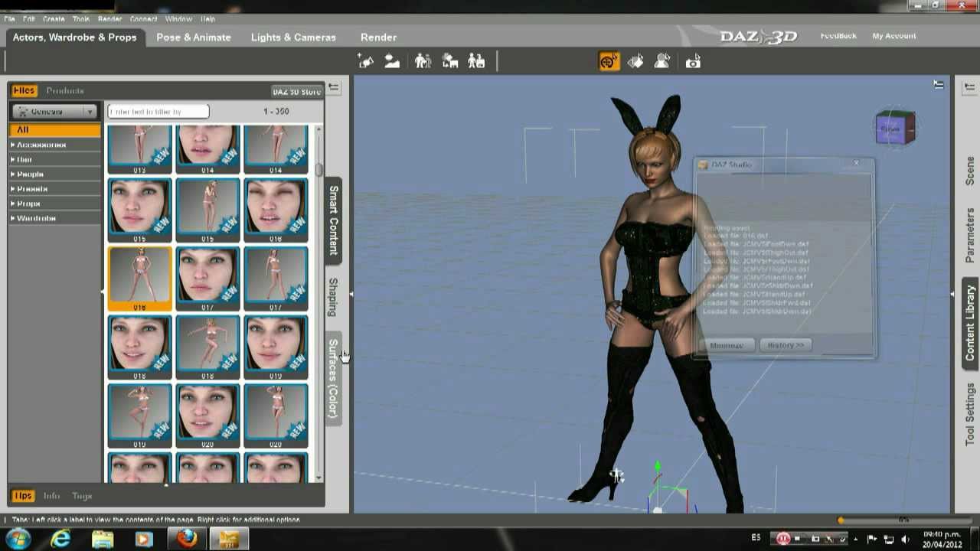
Task: Click the red recorder pause icon in tray
Action: (x=783, y=539)
